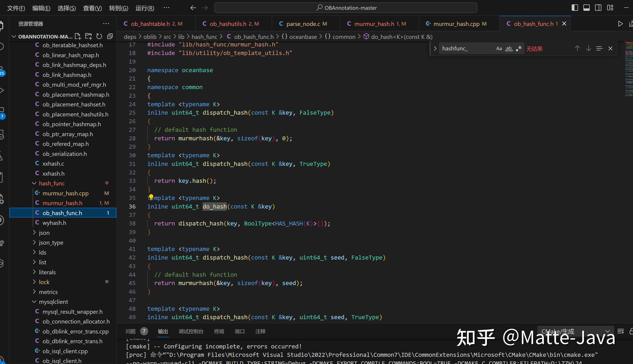Create a new folder in the Explorer
This screenshot has height=364, width=633.
point(88,36)
